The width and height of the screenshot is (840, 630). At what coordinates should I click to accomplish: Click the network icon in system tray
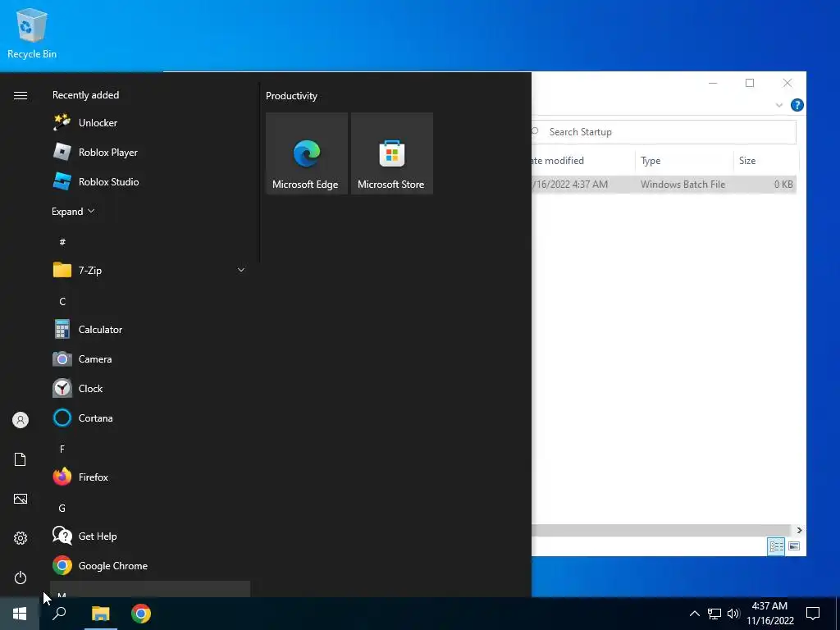(714, 614)
